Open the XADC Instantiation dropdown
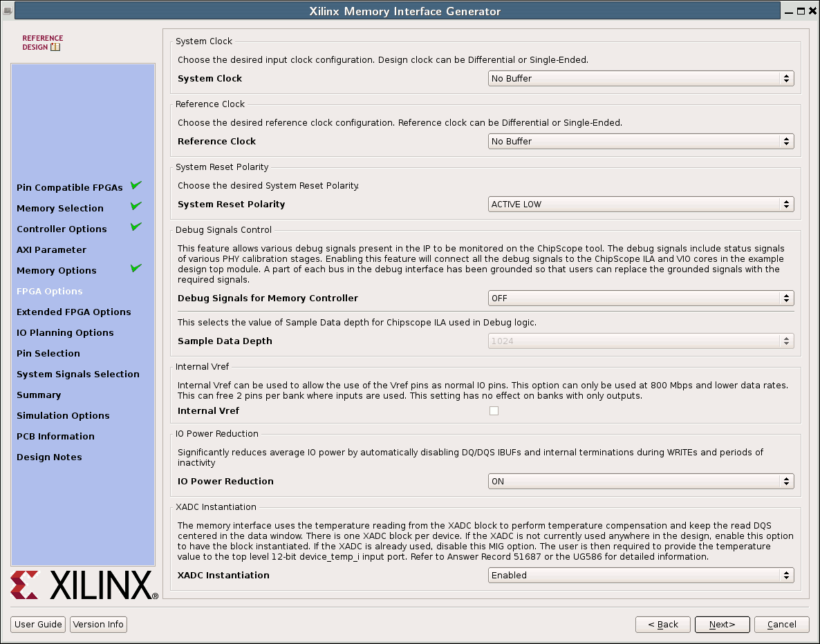The width and height of the screenshot is (820, 644). tap(641, 575)
